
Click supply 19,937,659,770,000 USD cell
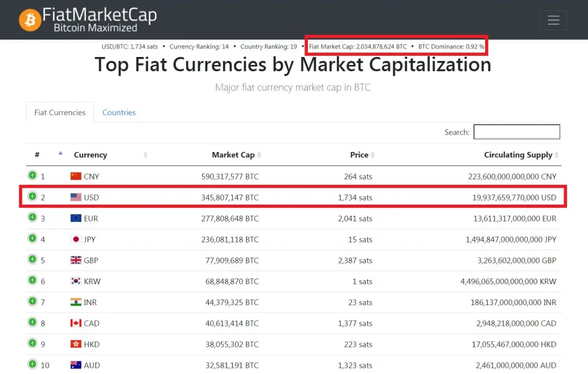click(x=514, y=197)
